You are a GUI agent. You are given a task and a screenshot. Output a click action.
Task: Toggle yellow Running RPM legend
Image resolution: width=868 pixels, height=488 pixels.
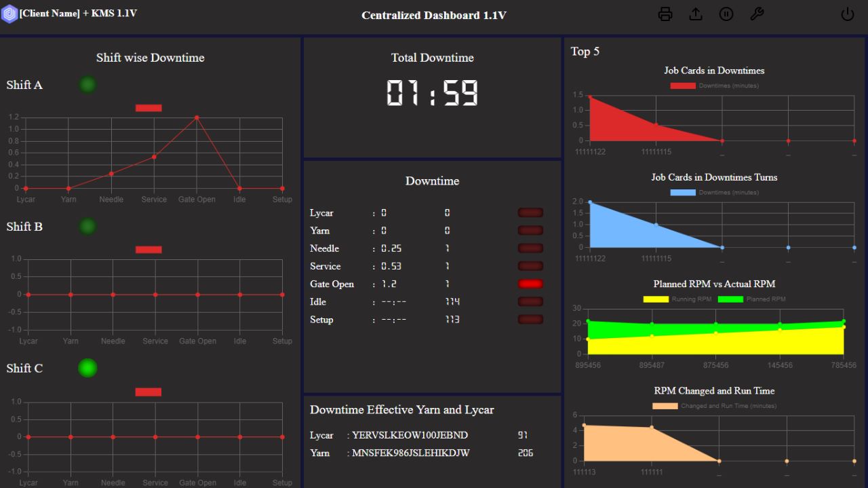coord(656,299)
